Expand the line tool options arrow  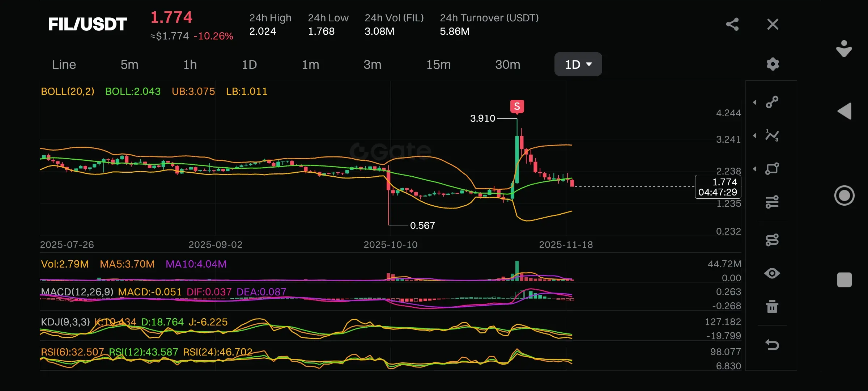click(755, 102)
